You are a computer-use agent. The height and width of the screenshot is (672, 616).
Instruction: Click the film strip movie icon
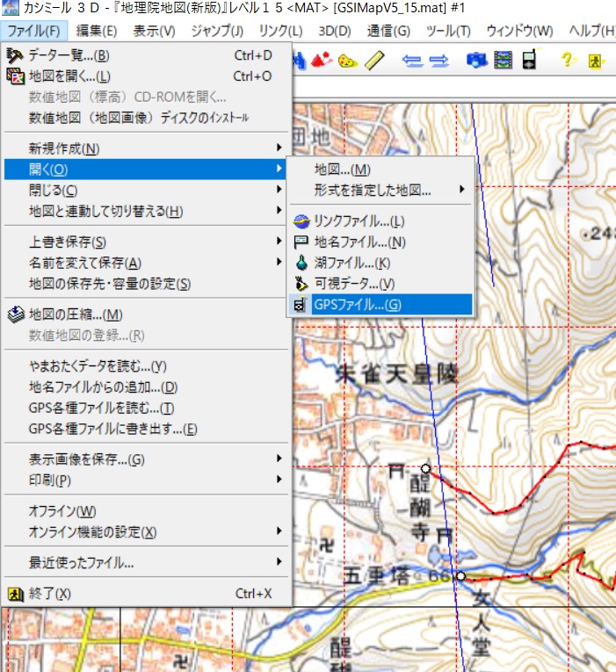coord(503,61)
